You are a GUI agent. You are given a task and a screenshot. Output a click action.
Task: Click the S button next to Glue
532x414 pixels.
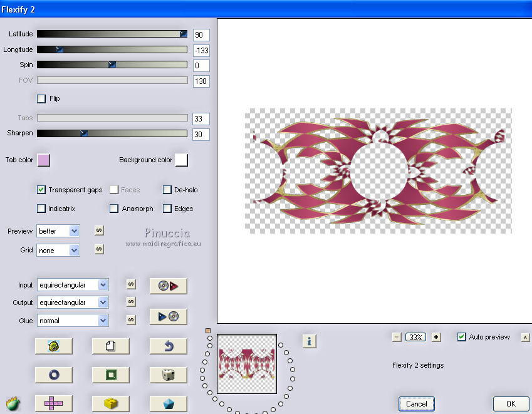(x=131, y=320)
